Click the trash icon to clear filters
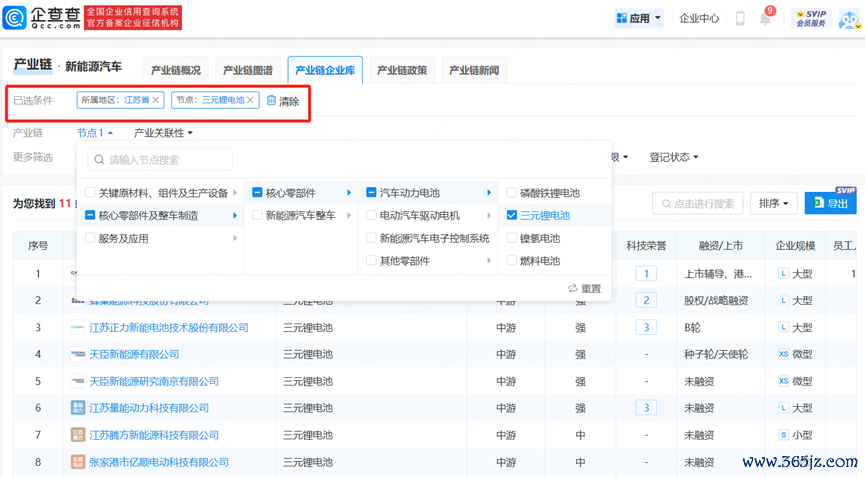Screen dimensions: 865x477 [x=271, y=100]
